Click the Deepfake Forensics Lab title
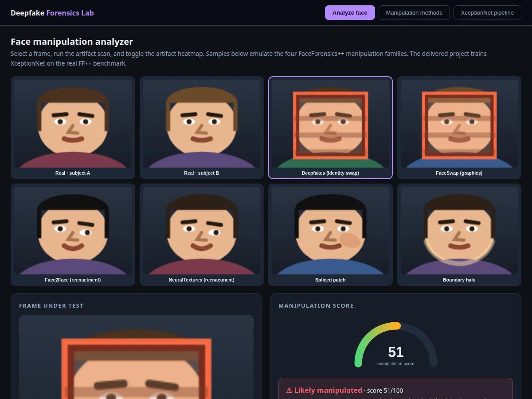Viewport: 532px width, 399px height. tap(52, 13)
